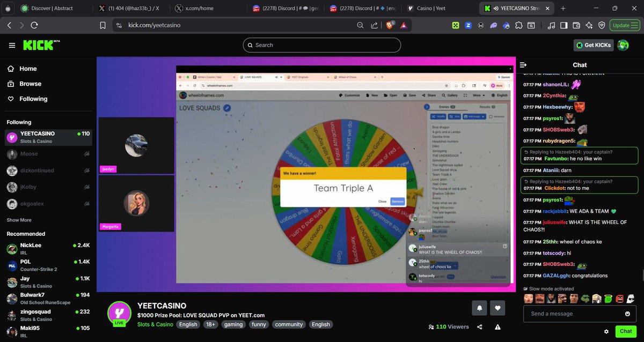644x342 pixels.
Task: Open PGL Counter-Strike 2 channel
Action: pos(48,265)
